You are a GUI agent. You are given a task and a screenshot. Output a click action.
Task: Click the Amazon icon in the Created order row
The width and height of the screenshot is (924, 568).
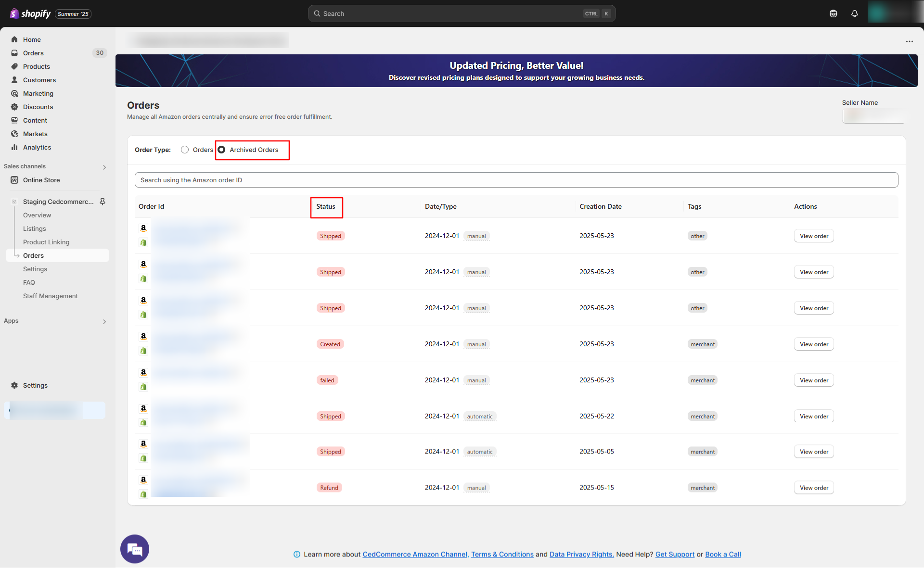(x=143, y=336)
